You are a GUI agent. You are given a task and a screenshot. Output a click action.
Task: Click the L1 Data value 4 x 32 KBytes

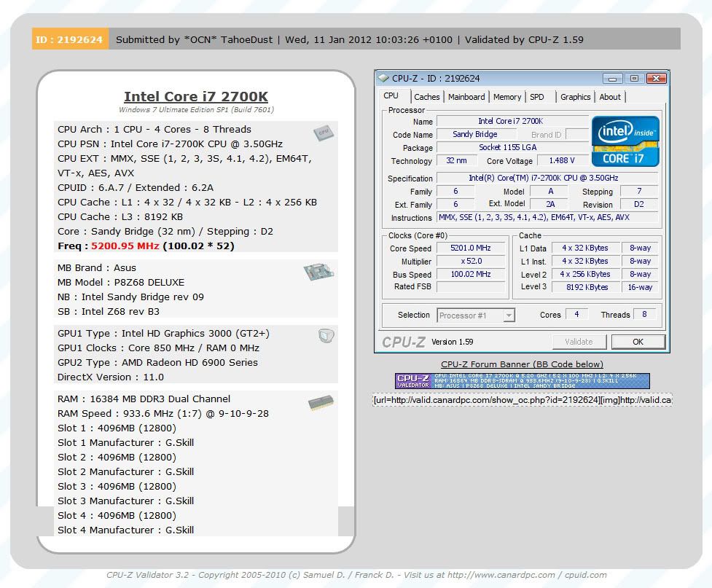(585, 248)
